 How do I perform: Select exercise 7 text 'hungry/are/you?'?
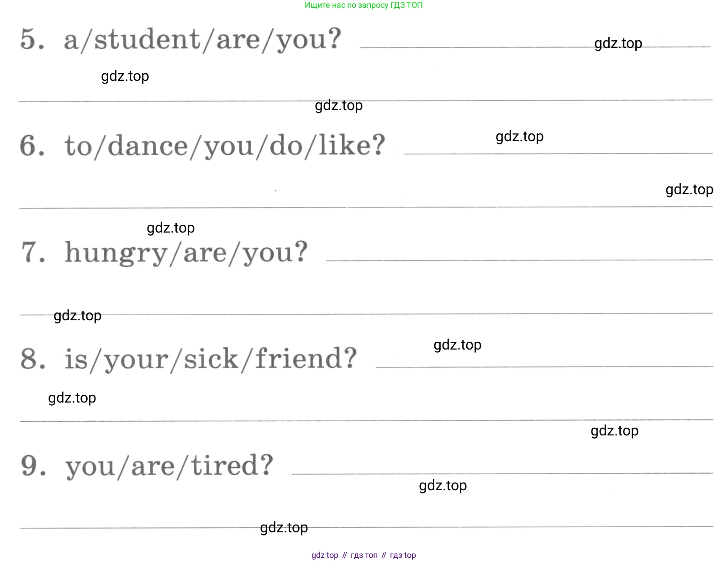click(x=186, y=253)
